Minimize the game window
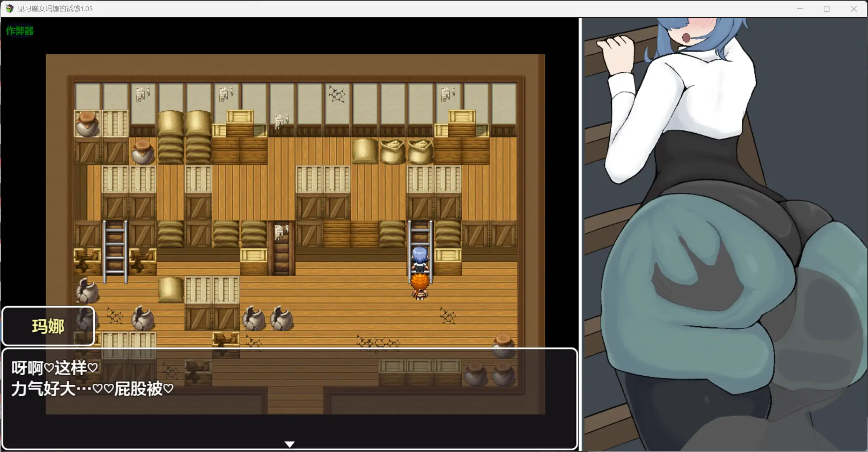 800,8
